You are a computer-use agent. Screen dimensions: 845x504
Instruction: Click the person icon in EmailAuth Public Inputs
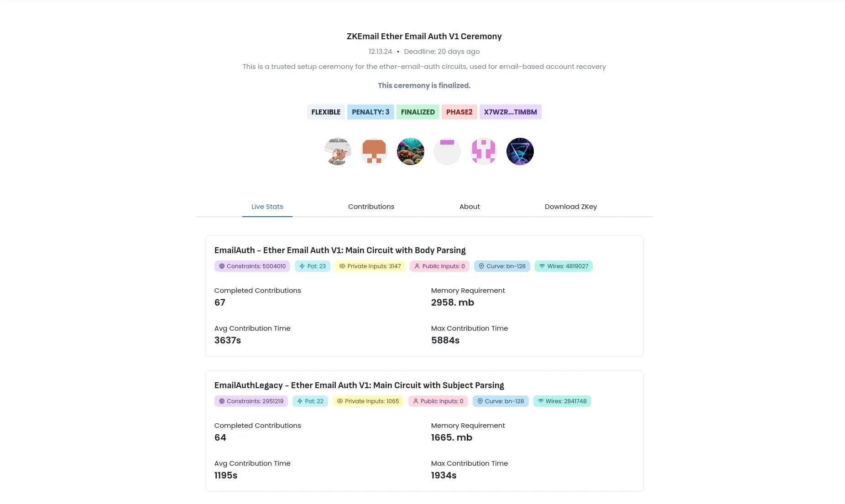(x=417, y=266)
